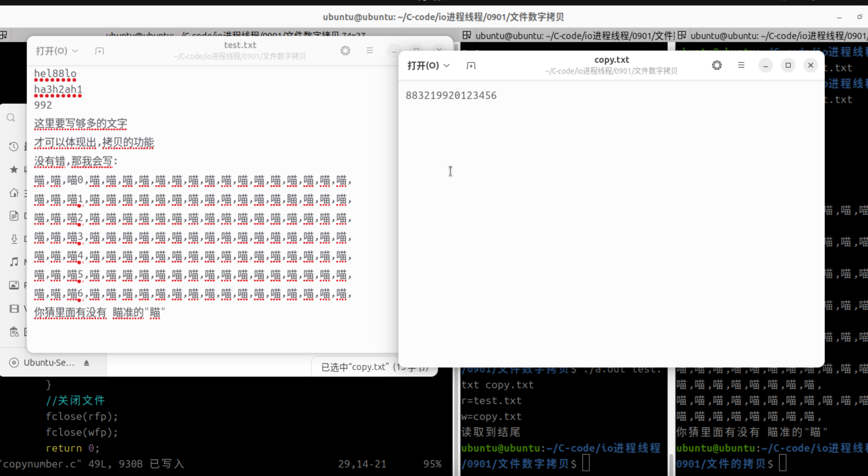Image resolution: width=868 pixels, height=476 pixels.
Task: Open Pictures icon in files sidebar
Action: click(13, 285)
